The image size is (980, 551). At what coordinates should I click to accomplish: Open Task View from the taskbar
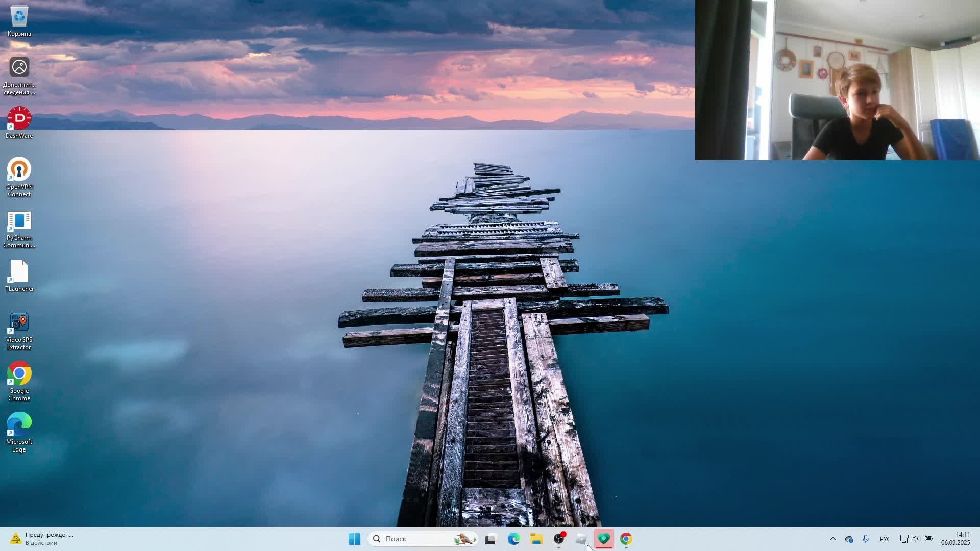point(491,539)
